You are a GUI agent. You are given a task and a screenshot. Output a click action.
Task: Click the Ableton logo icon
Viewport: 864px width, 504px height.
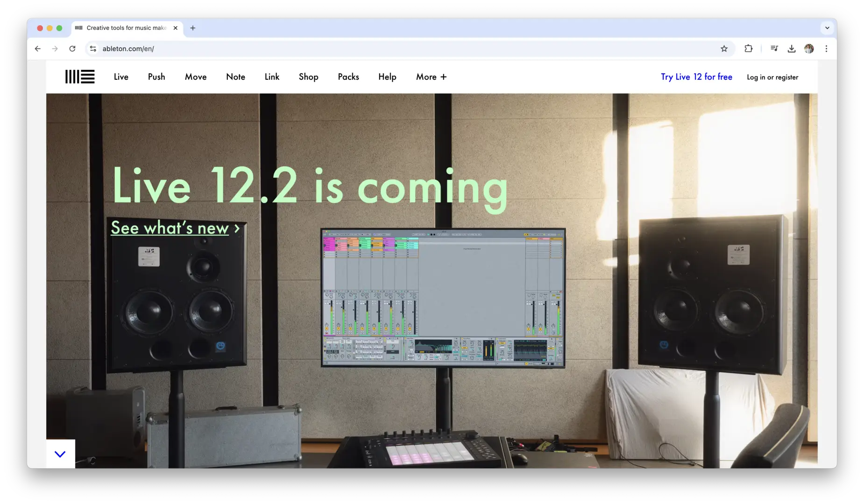tap(80, 77)
